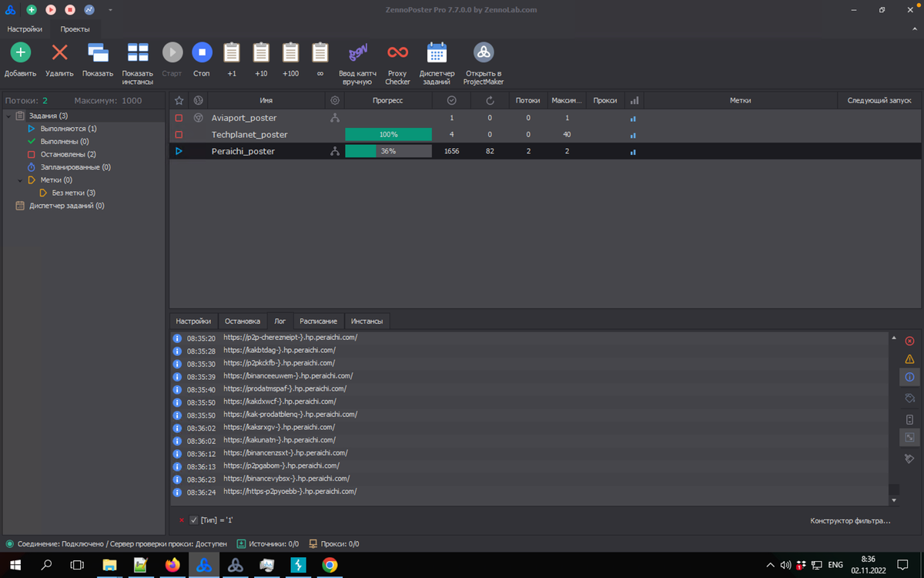Click the quick-access red play icon in title bar
This screenshot has height=578, width=924.
tap(51, 10)
